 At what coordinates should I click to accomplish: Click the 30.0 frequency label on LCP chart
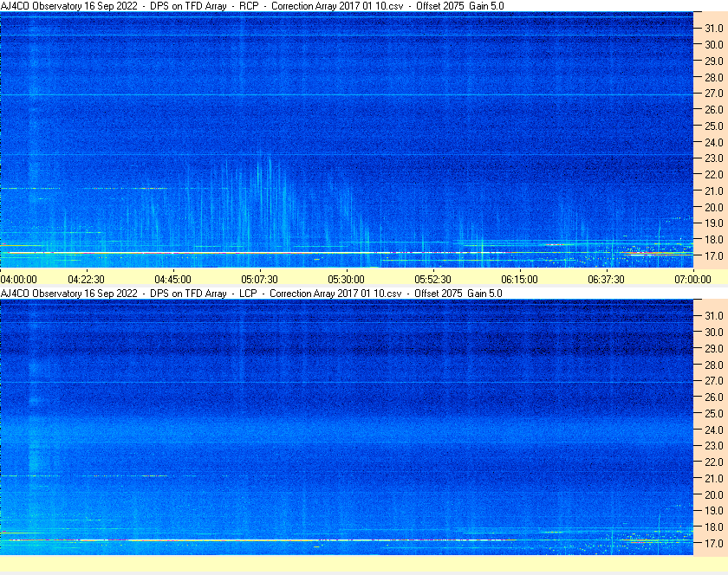pos(714,332)
